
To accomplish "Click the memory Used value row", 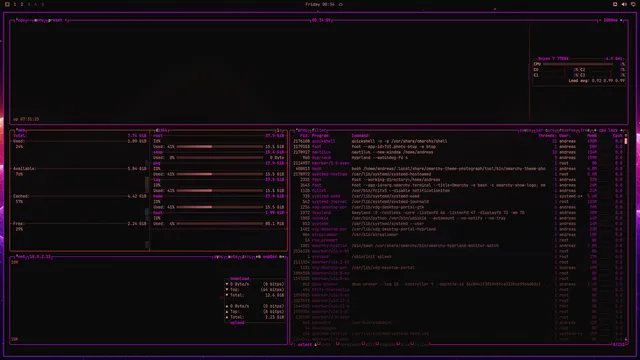I will tap(80, 141).
